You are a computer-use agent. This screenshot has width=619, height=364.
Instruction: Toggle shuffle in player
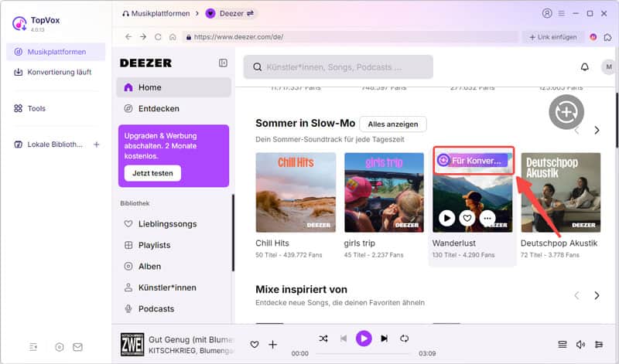(323, 338)
